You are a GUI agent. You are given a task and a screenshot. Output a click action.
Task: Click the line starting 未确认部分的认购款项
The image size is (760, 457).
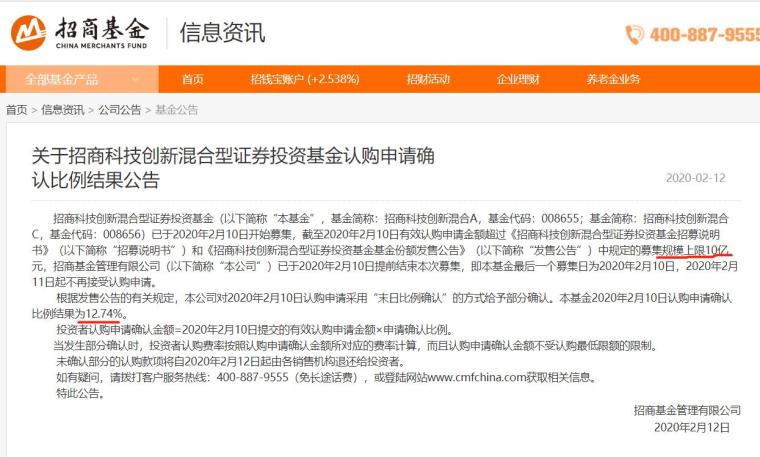(x=231, y=362)
